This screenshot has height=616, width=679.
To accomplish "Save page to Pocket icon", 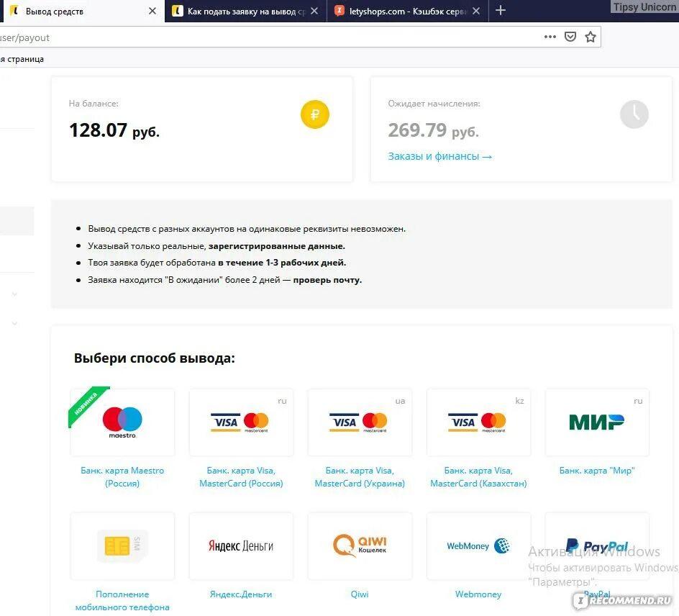I will pos(570,37).
